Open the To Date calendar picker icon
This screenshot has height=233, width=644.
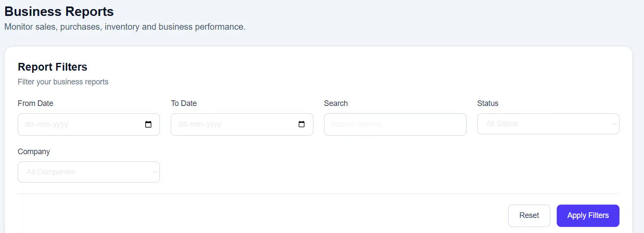301,124
